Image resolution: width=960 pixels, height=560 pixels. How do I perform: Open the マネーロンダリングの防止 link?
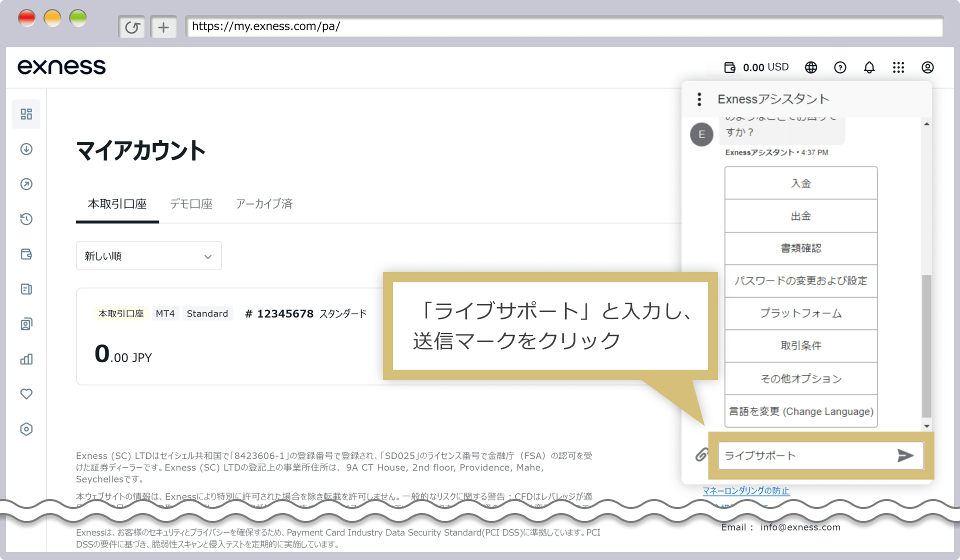tap(746, 490)
